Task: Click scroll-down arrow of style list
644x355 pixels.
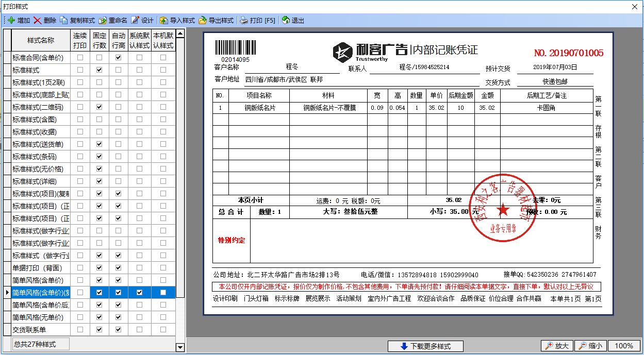Action: tap(180, 347)
